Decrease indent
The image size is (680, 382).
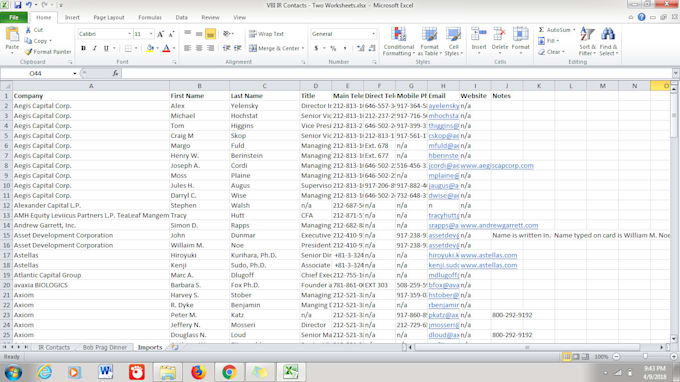[x=226, y=48]
